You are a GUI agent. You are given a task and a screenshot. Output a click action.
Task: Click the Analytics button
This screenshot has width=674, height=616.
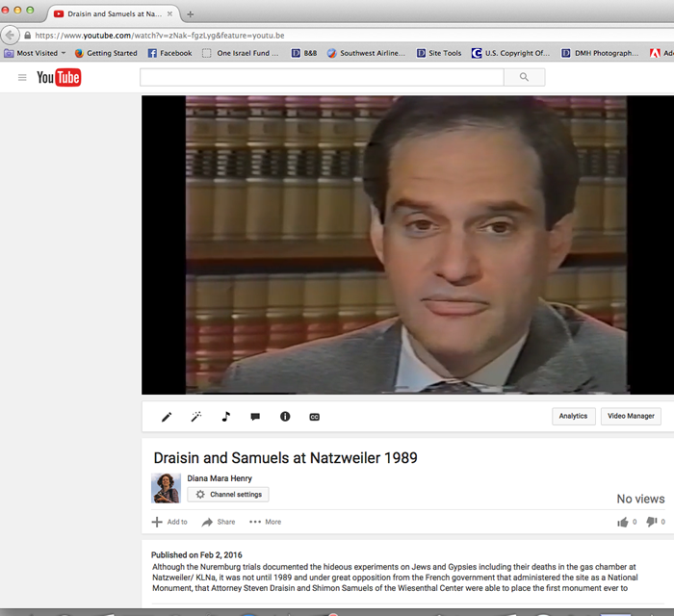pyautogui.click(x=573, y=416)
